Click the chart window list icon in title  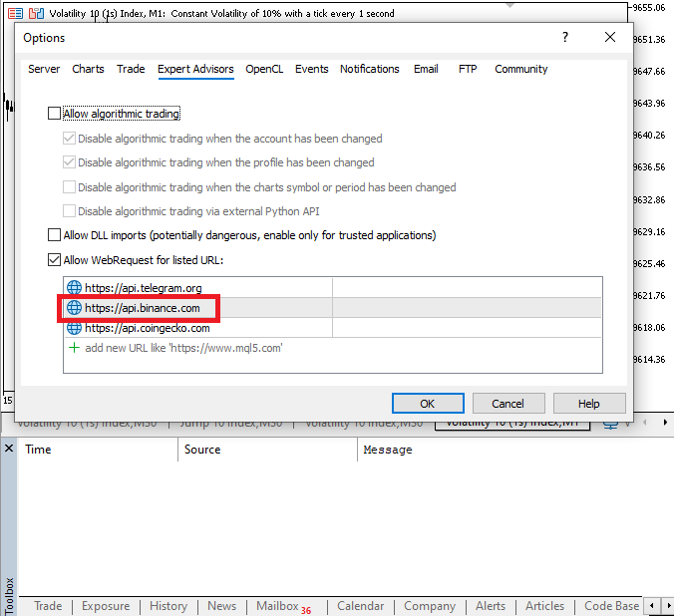pos(16,13)
